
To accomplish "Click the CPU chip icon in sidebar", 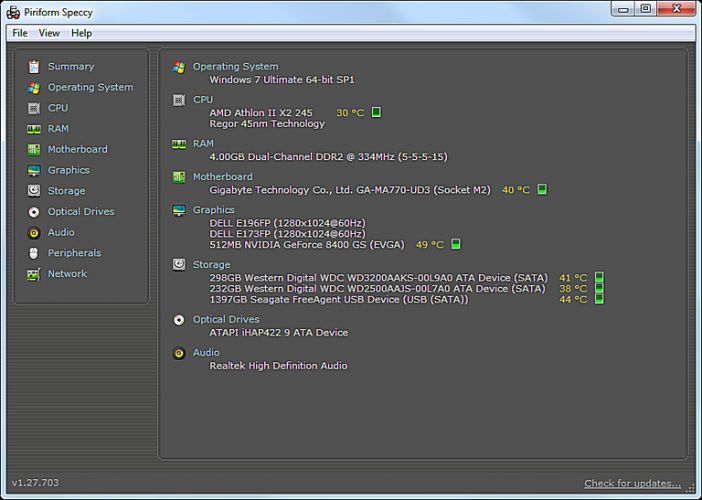I will (34, 108).
